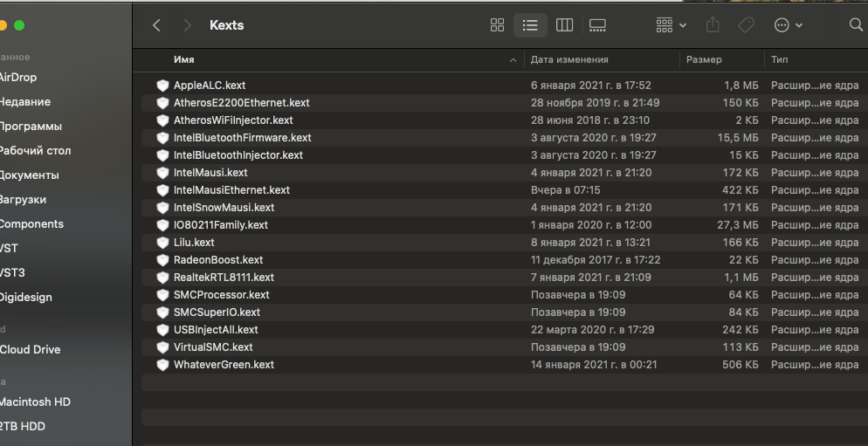This screenshot has width=868, height=446.
Task: Select the file name IntelMausiEthernet.kext
Action: [x=231, y=189]
